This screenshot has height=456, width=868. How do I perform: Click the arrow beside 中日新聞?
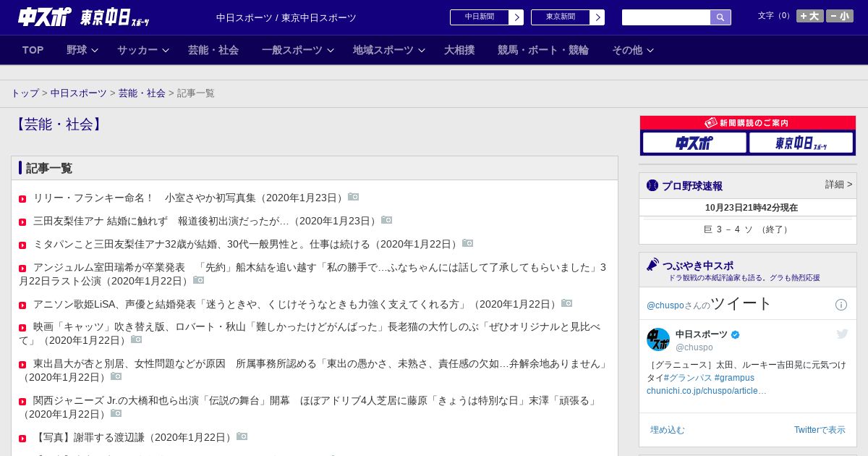pyautogui.click(x=516, y=17)
